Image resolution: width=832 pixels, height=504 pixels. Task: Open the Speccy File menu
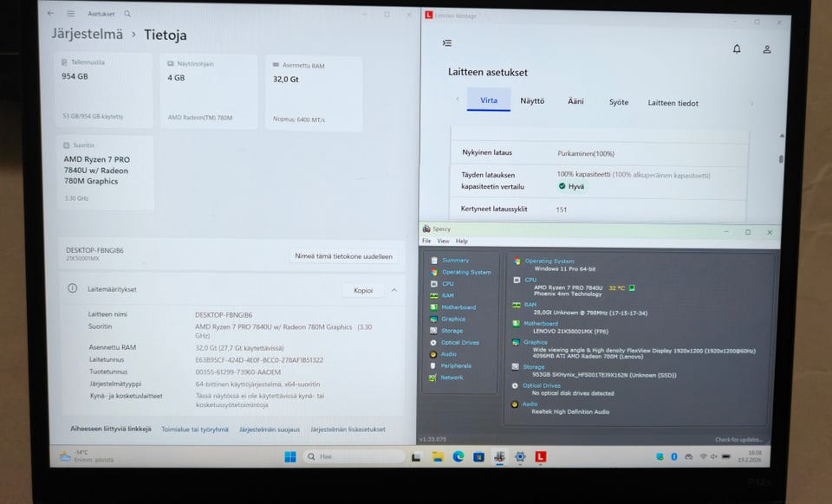point(426,241)
